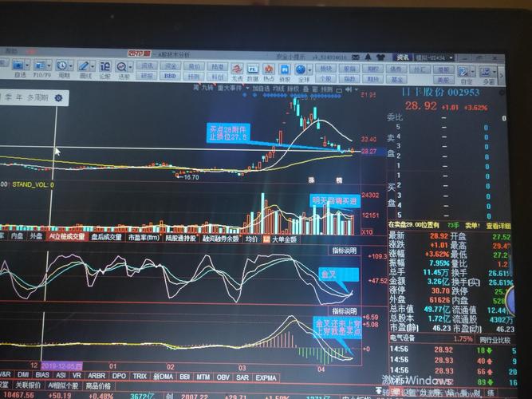Switch indicator to 新DMA
Viewport: 532px width, 399px height.
[x=163, y=376]
